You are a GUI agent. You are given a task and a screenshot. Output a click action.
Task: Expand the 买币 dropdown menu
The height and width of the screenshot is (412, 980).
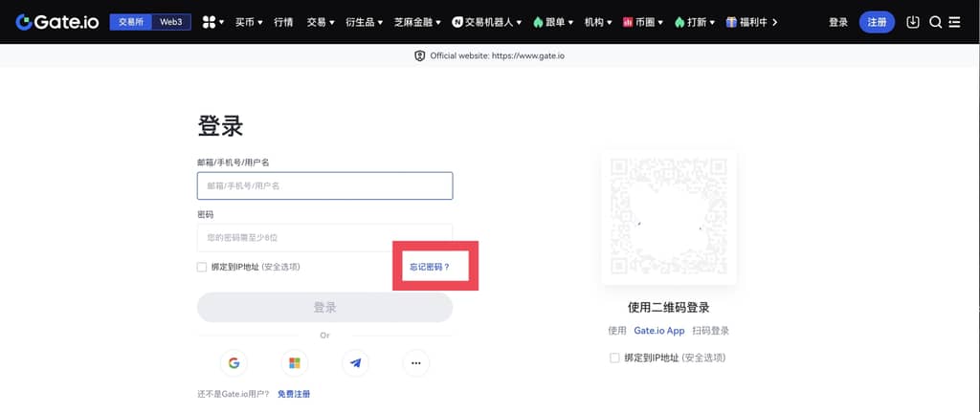coord(249,22)
